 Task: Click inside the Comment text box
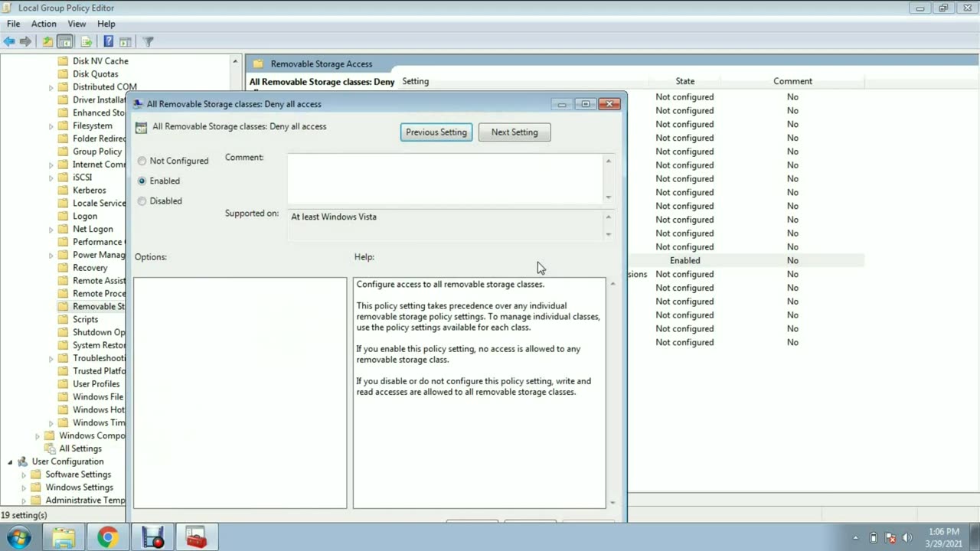click(x=446, y=179)
